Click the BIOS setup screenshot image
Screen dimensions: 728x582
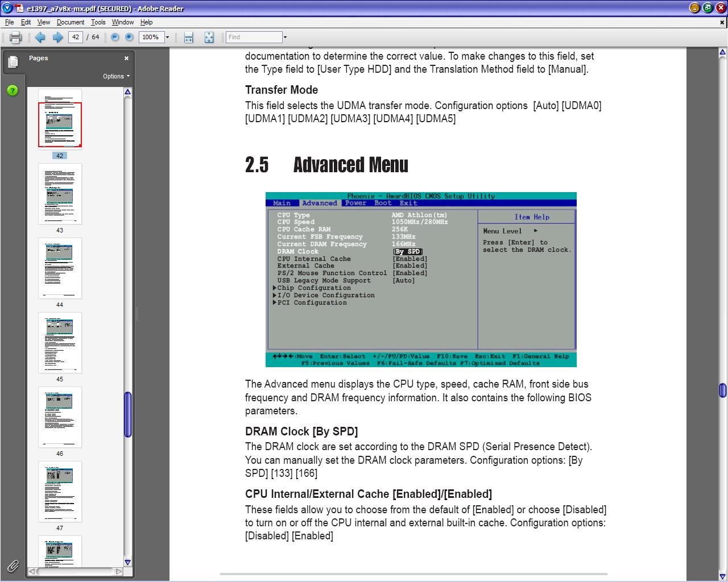421,280
